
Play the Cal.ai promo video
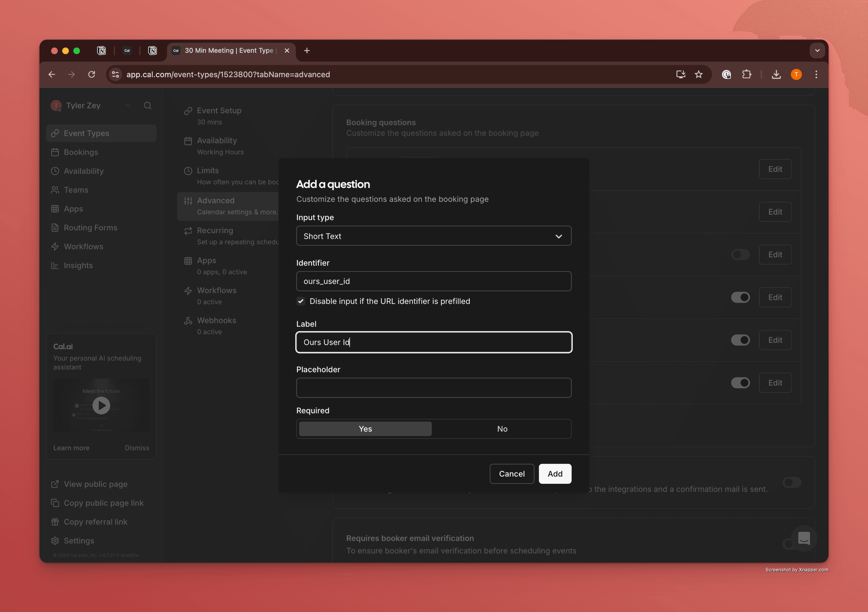click(101, 405)
